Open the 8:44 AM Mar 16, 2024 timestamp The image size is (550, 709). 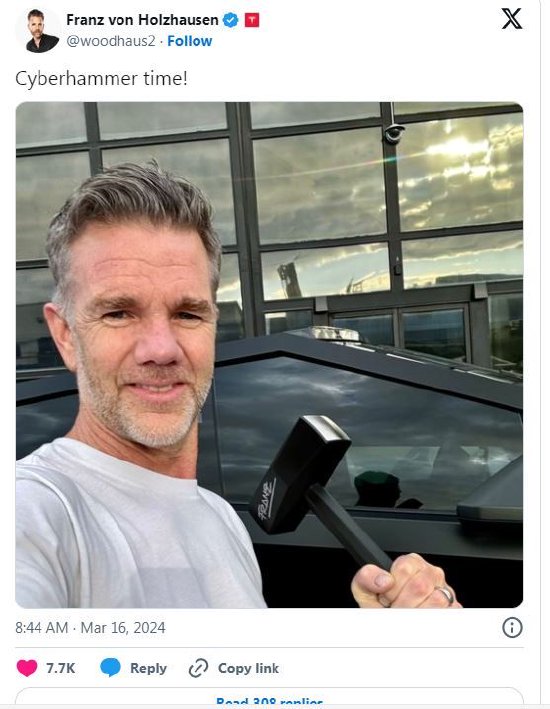[90, 628]
